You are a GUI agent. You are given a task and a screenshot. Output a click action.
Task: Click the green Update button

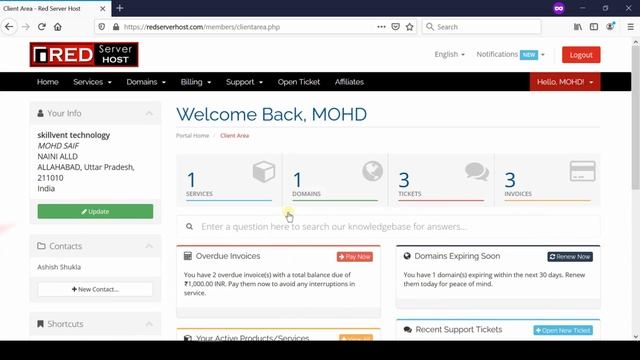[x=95, y=211]
